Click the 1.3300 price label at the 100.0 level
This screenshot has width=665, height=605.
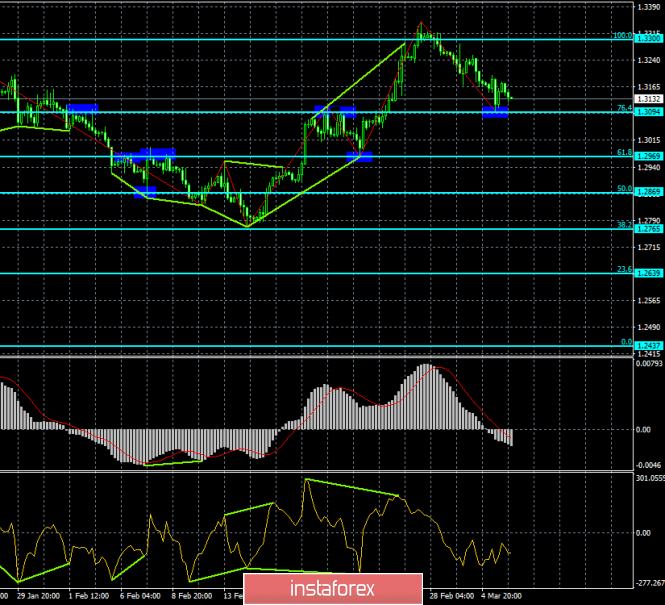pos(649,39)
